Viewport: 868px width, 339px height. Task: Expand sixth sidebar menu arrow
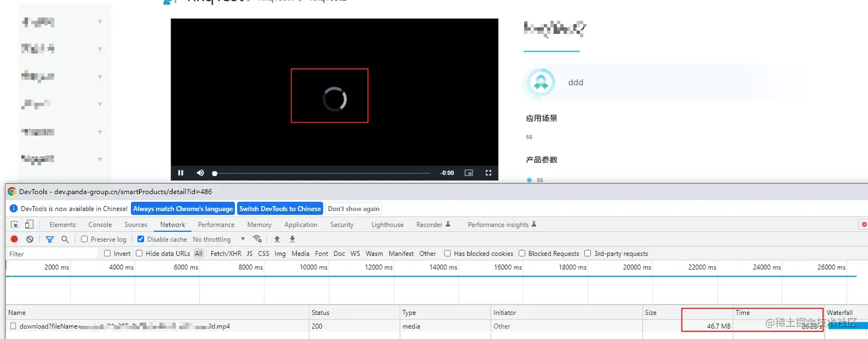(100, 159)
